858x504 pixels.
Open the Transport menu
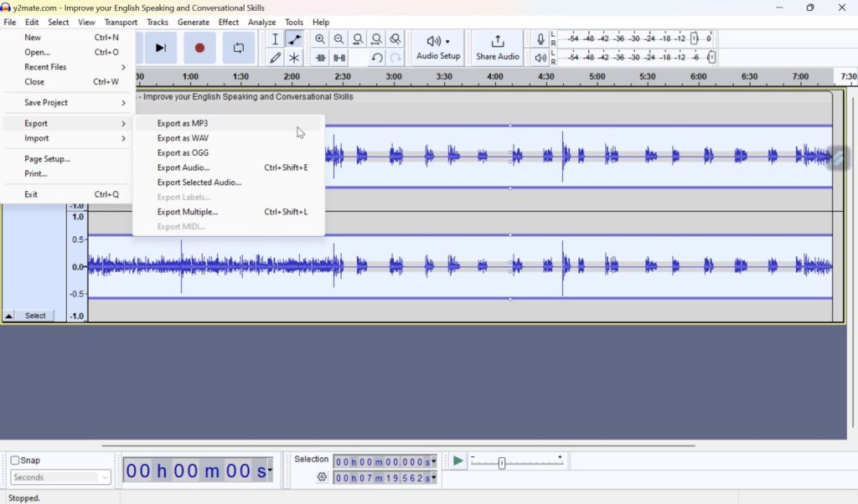click(x=121, y=22)
